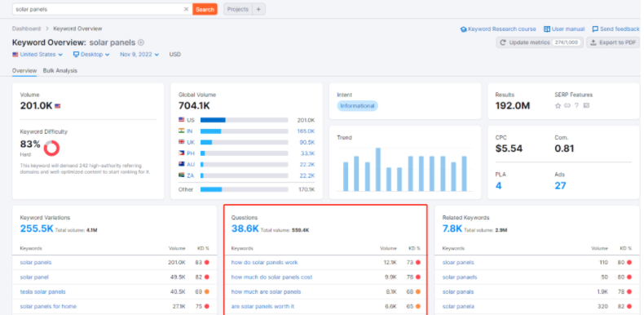Click the star SERP feature icon
644x315 pixels.
558,106
